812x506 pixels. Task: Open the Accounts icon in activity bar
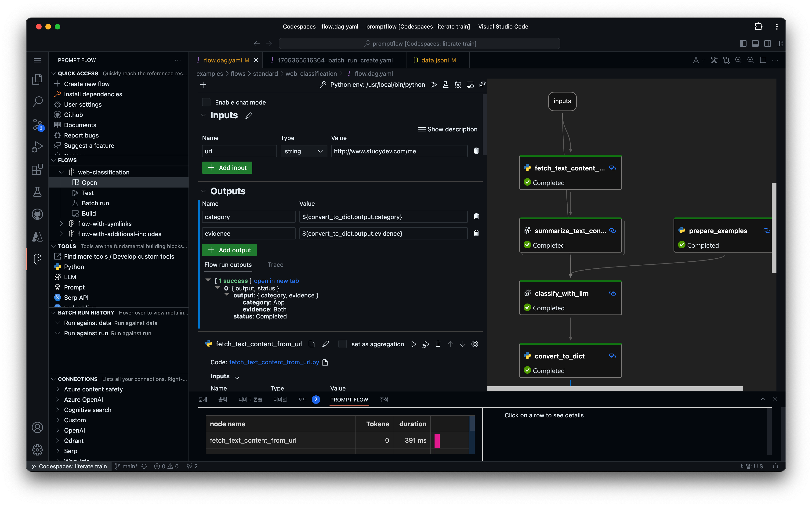tap(37, 427)
